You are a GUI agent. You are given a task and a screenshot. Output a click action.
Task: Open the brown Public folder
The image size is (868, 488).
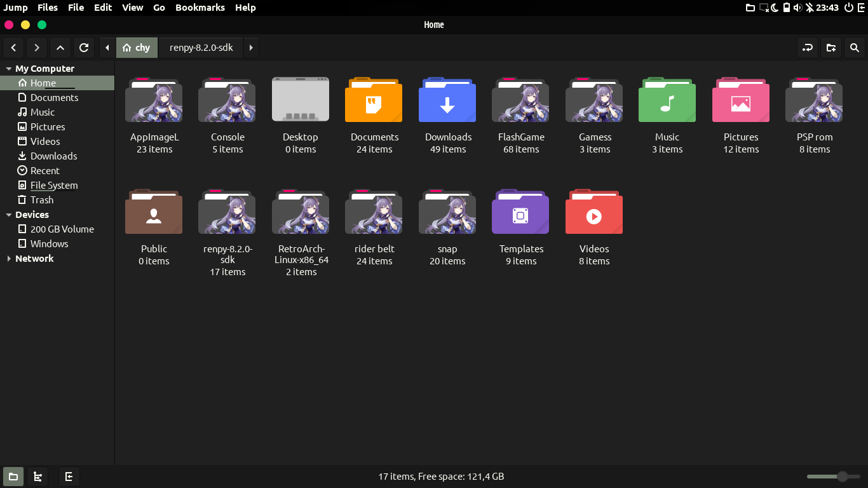coord(154,212)
